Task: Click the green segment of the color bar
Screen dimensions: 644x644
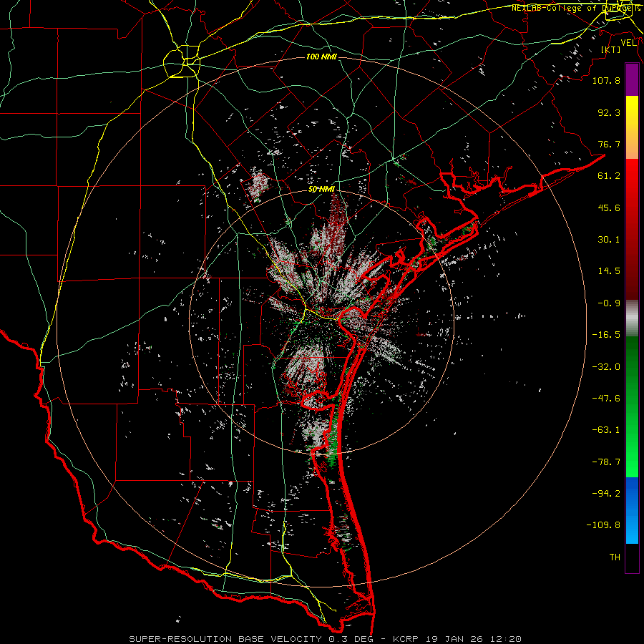Action: 632,406
